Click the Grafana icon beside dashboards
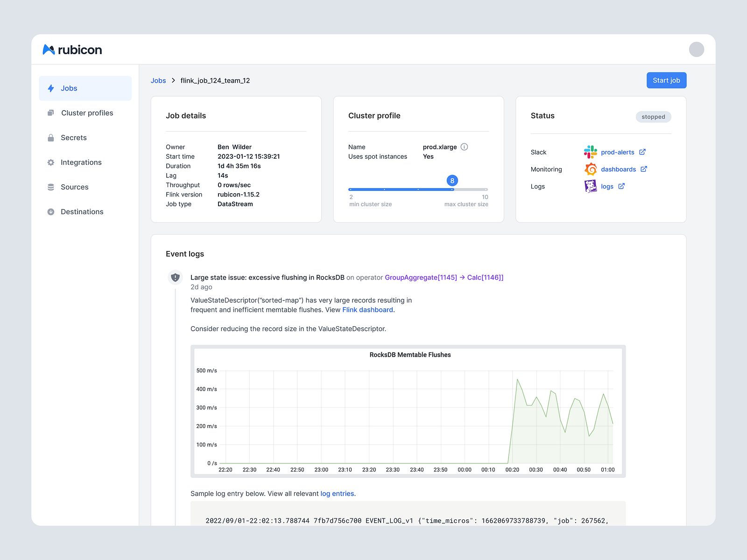Image resolution: width=747 pixels, height=560 pixels. click(x=590, y=169)
